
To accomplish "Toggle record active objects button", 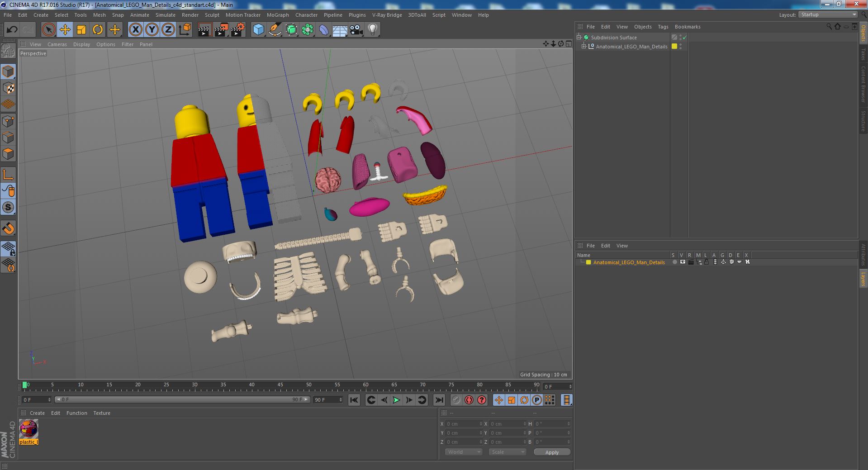I will 456,400.
